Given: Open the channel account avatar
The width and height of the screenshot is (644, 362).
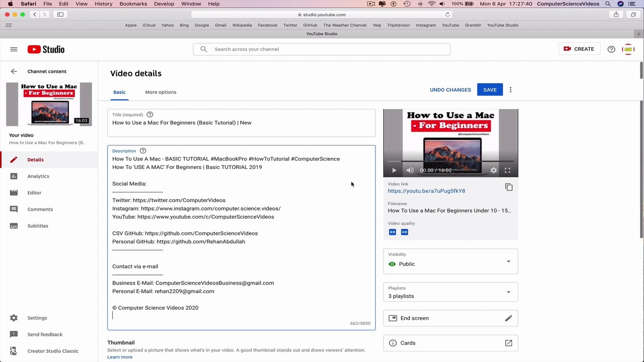Looking at the screenshot, I should 628,49.
